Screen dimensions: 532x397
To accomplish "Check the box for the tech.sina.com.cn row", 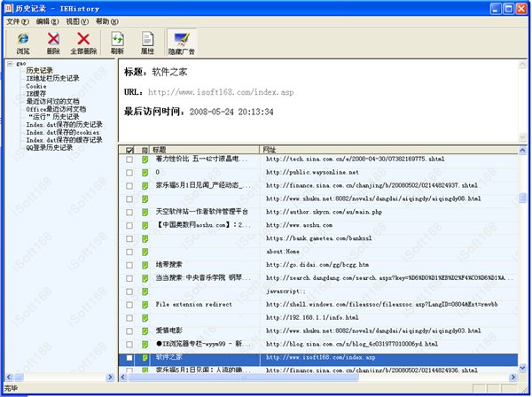I will (129, 160).
